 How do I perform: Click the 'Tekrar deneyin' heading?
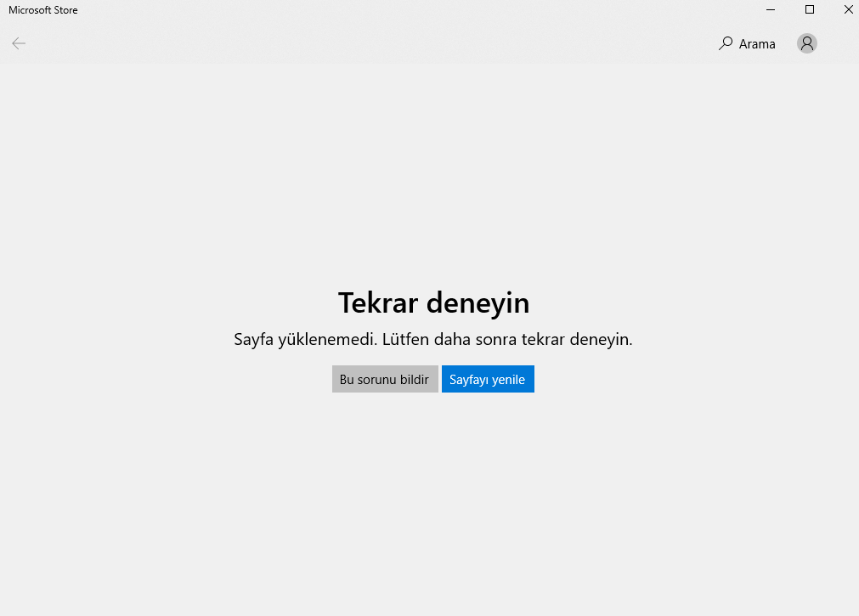433,303
